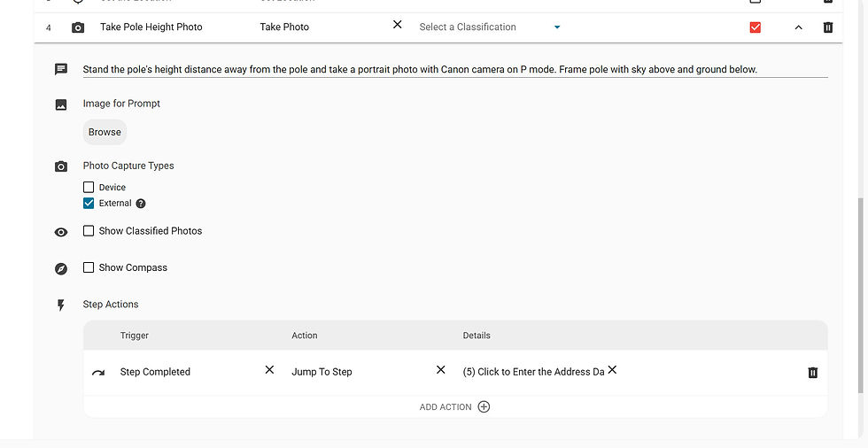Click the Trigger column header
Image resolution: width=868 pixels, height=448 pixels.
[135, 336]
